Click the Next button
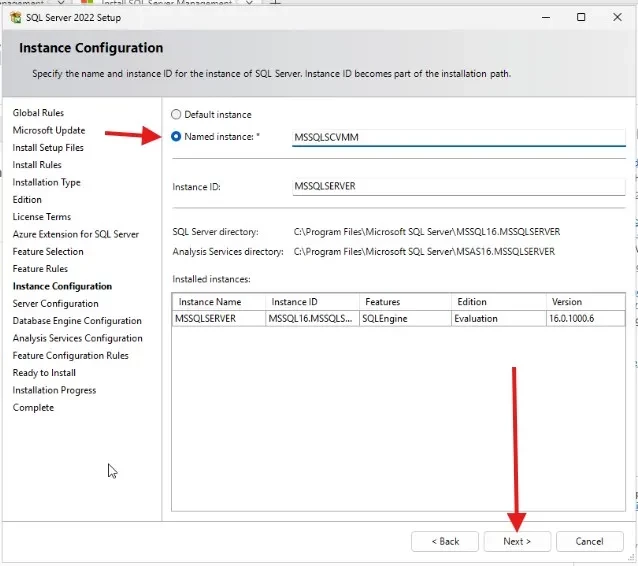The height and width of the screenshot is (566, 638). point(517,541)
